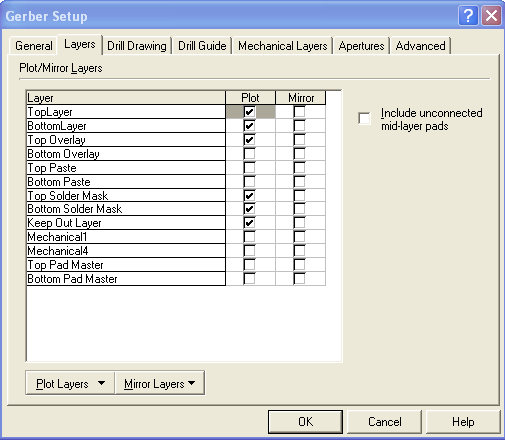Switch to the General tab

(34, 46)
